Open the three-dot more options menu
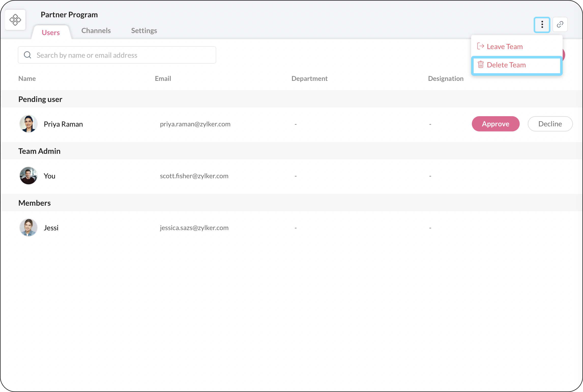Viewport: 583px width, 392px height. coord(542,25)
